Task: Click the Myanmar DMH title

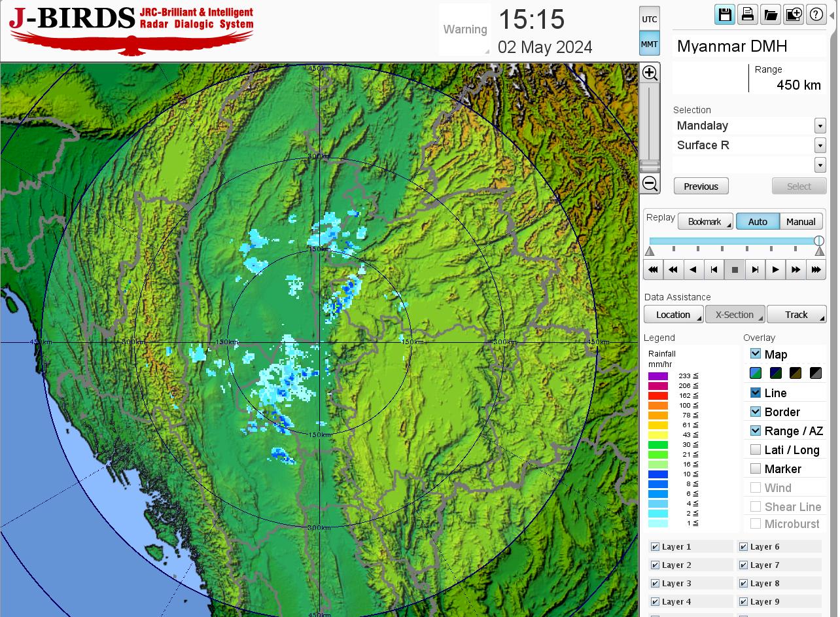Action: tap(732, 46)
